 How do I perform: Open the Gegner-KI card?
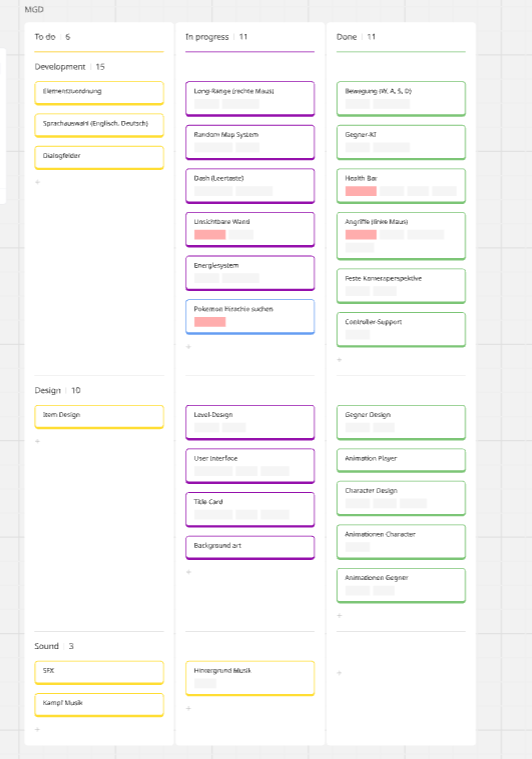(x=401, y=142)
